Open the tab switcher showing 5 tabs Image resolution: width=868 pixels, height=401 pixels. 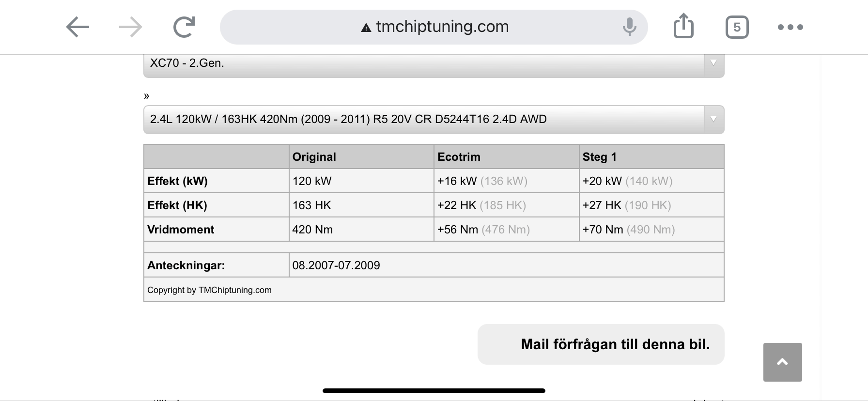(x=737, y=27)
